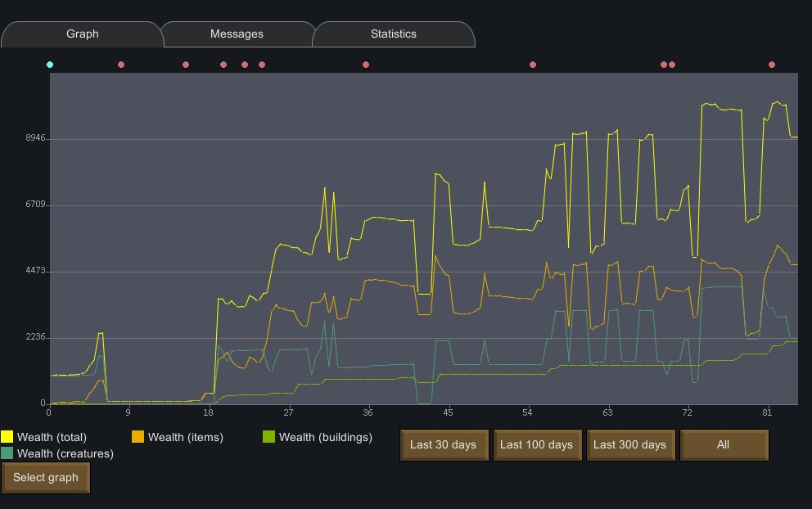This screenshot has width=812, height=509.
Task: Click the 8946 y-axis value
Action: point(35,137)
